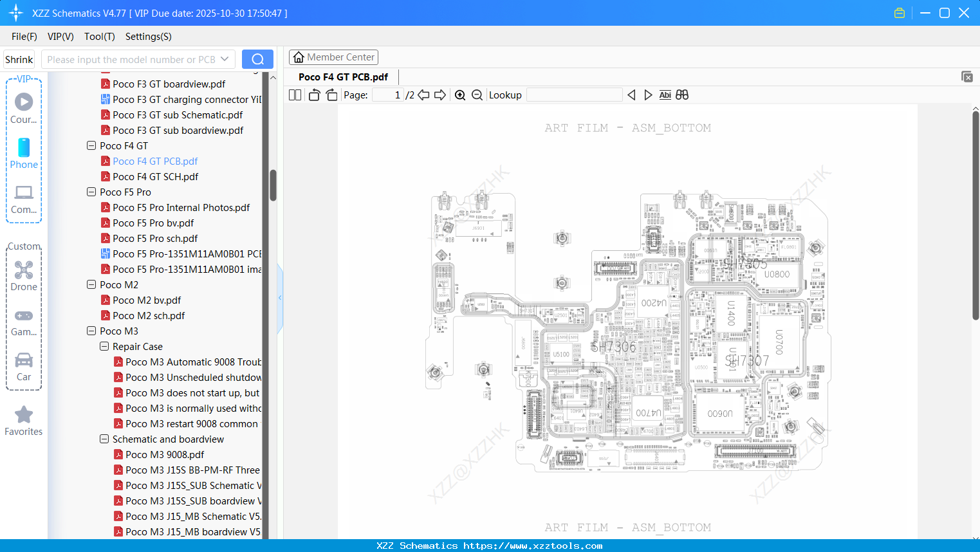Viewport: 980px width, 552px height.
Task: Open the model number dropdown arrow
Action: click(225, 59)
